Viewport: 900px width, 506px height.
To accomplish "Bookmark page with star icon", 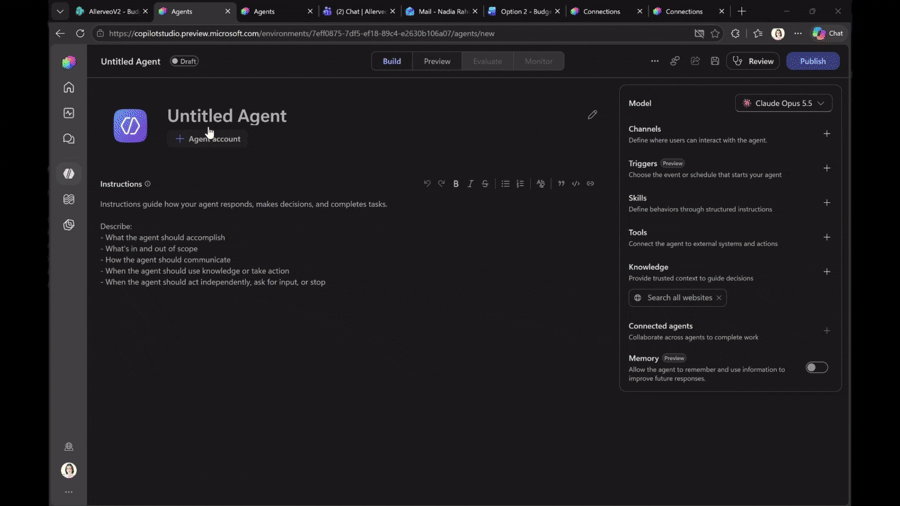I will pyautogui.click(x=715, y=33).
